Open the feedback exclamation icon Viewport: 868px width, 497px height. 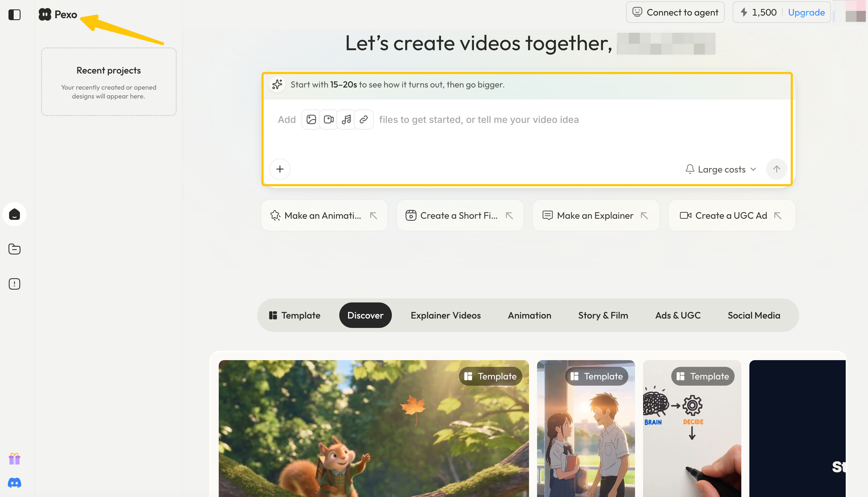14,284
